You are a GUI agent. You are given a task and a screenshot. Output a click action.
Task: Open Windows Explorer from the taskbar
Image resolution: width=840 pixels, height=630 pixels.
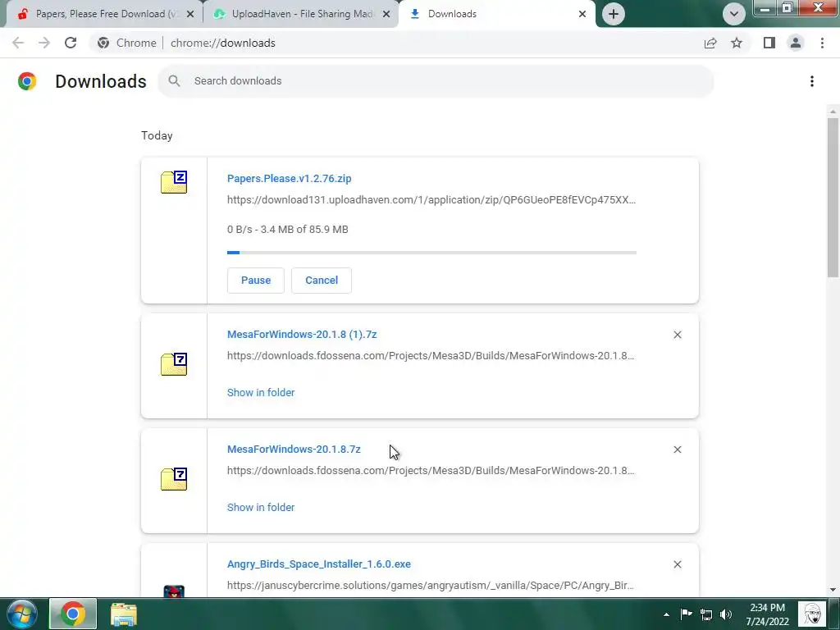point(124,614)
